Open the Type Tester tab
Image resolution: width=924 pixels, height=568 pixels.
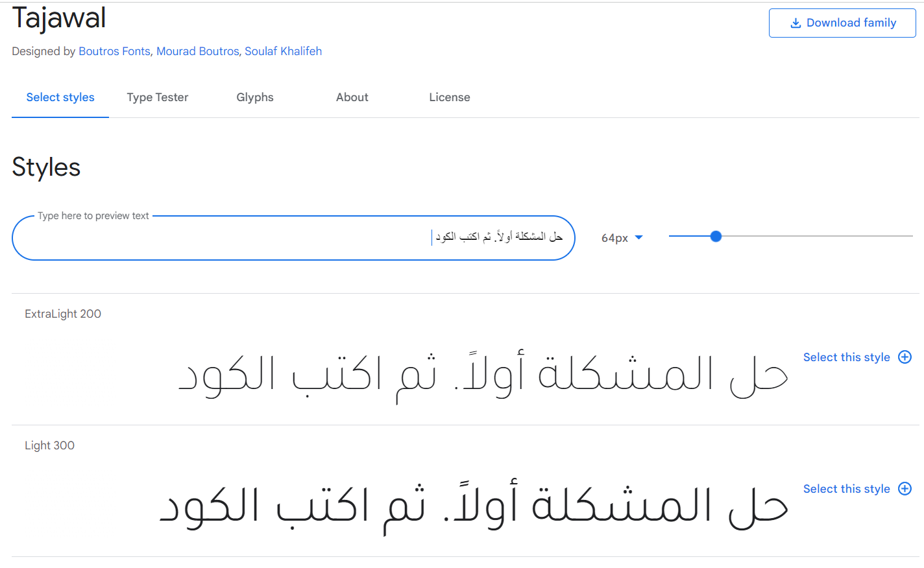pos(158,97)
